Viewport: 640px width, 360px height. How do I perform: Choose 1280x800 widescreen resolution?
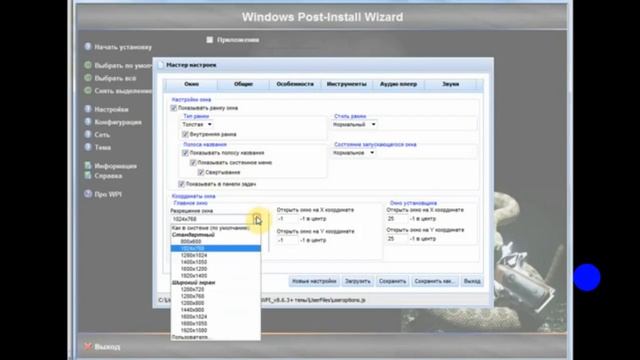(216, 303)
